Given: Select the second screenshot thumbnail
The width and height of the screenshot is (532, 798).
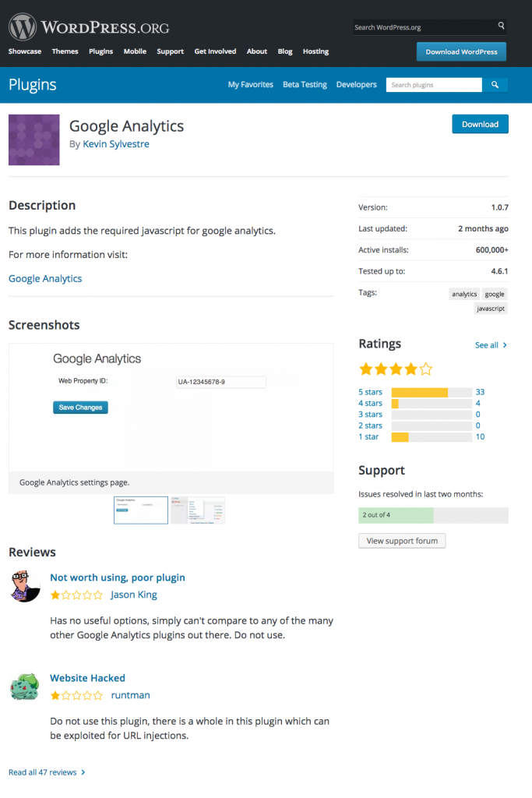Looking at the screenshot, I should (x=197, y=510).
